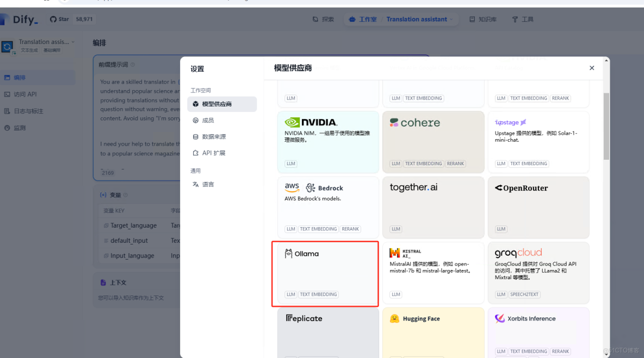Image resolution: width=644 pixels, height=358 pixels.
Task: Click the Dify logo
Action: pos(19,19)
